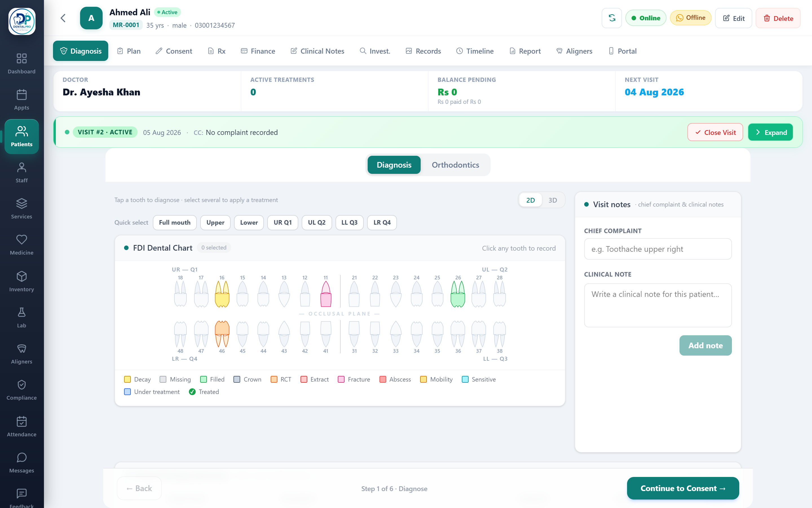Click the Sensitive legend color swatch
The width and height of the screenshot is (812, 508).
(x=465, y=379)
